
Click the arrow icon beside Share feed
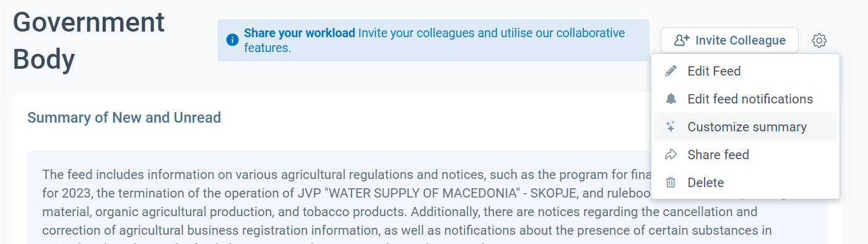671,155
